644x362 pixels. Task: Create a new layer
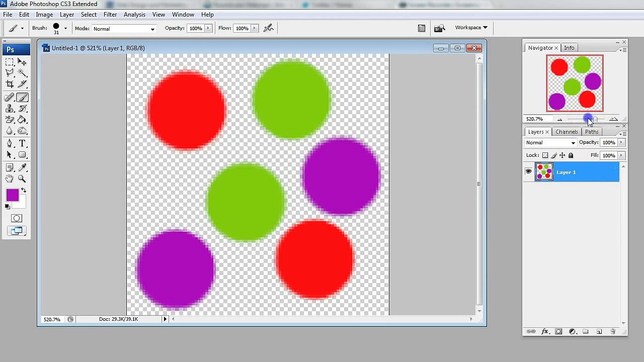click(599, 331)
